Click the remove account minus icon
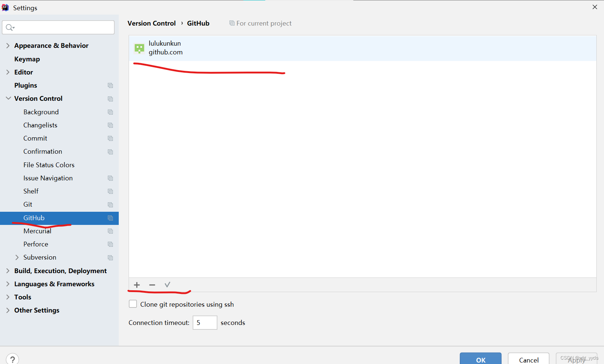The image size is (604, 364). (152, 285)
